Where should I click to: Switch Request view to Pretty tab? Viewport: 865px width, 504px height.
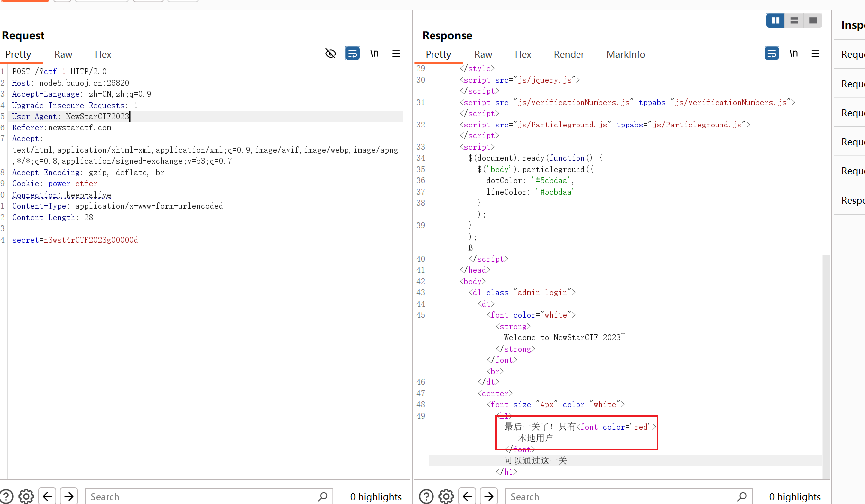18,54
